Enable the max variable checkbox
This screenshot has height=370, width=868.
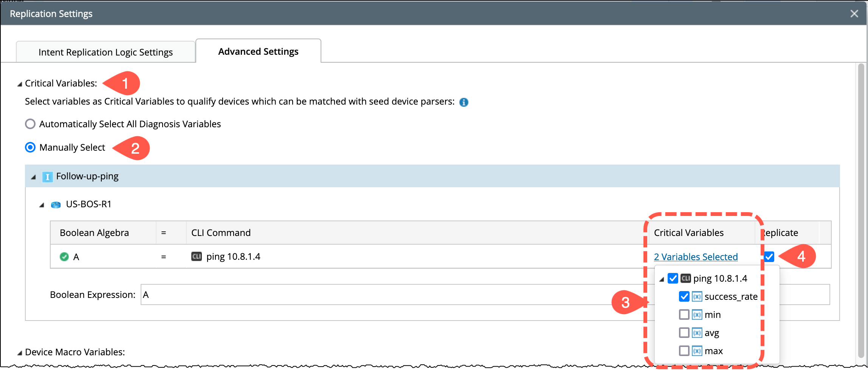(x=684, y=351)
